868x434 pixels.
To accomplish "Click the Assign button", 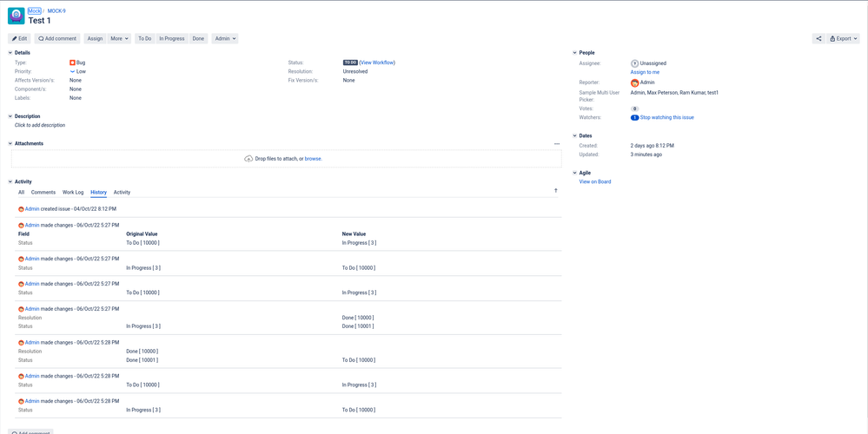I will click(95, 39).
